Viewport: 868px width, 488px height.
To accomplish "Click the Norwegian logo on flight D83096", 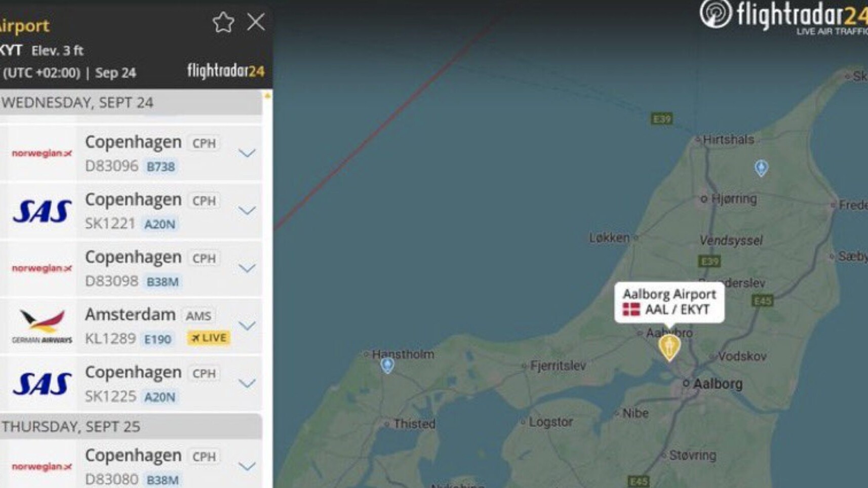I will (42, 153).
